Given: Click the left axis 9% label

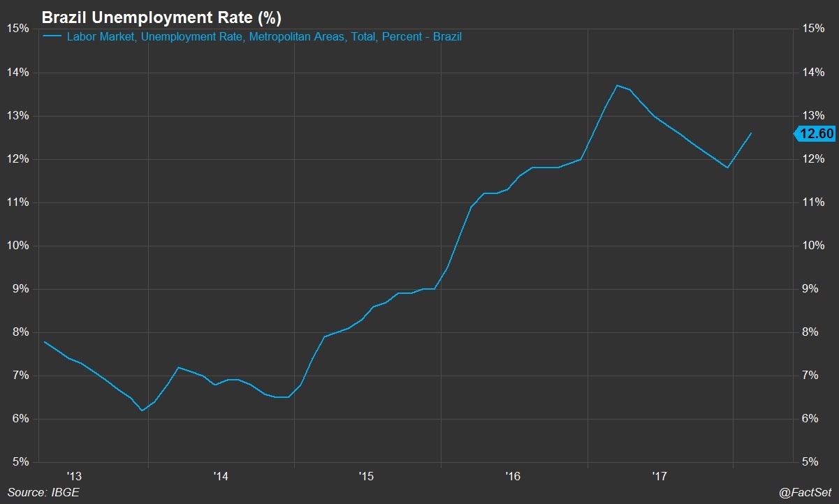Looking at the screenshot, I should 20,289.
